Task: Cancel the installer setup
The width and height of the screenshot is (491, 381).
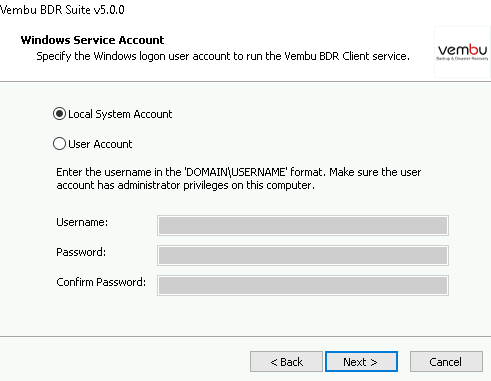Action: click(446, 362)
